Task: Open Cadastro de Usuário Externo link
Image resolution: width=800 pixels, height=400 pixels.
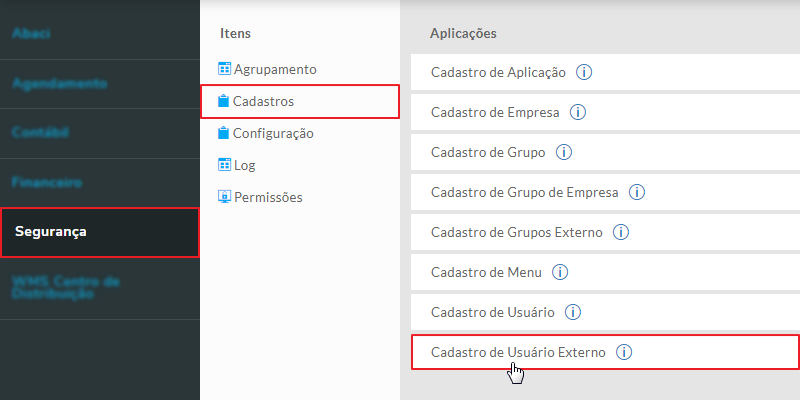Action: [x=517, y=352]
